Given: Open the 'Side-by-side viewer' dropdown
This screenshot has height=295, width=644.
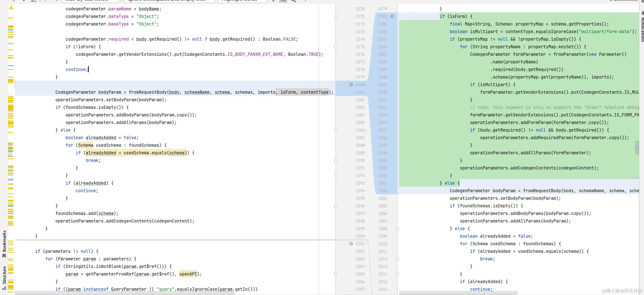Looking at the screenshot, I should (x=90, y=1).
